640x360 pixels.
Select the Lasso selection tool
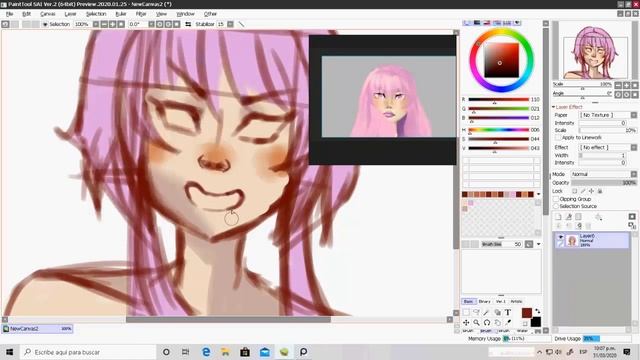(x=476, y=312)
